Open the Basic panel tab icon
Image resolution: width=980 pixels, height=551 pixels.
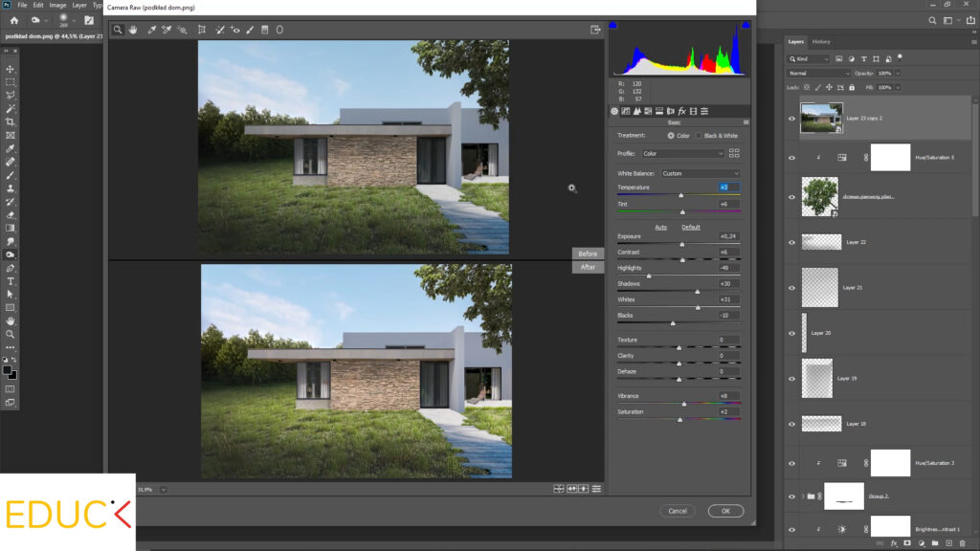pyautogui.click(x=614, y=111)
